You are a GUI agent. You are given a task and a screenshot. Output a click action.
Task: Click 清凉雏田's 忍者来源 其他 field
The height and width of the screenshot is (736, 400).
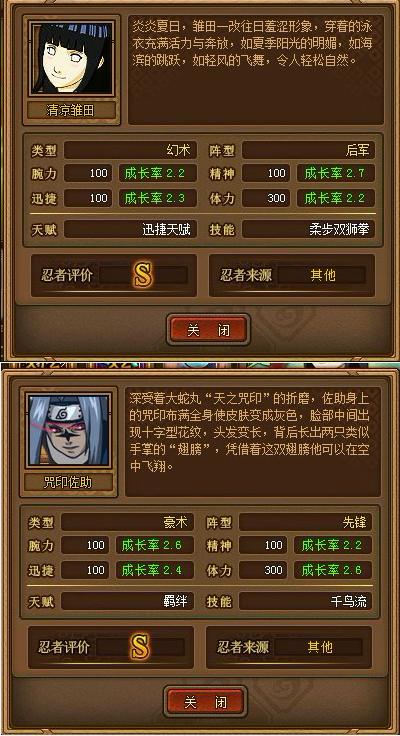tap(323, 275)
